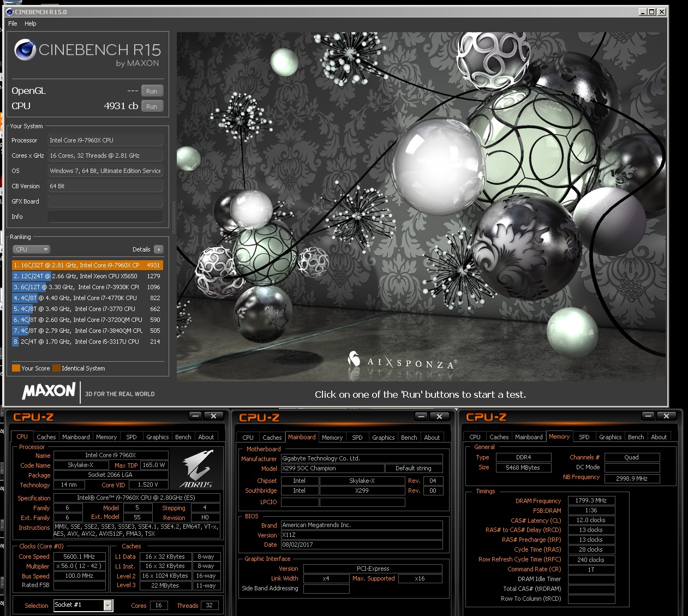This screenshot has height=616, width=688.
Task: Open the SPD tab in rightmost CPU-Z
Action: pyautogui.click(x=584, y=437)
